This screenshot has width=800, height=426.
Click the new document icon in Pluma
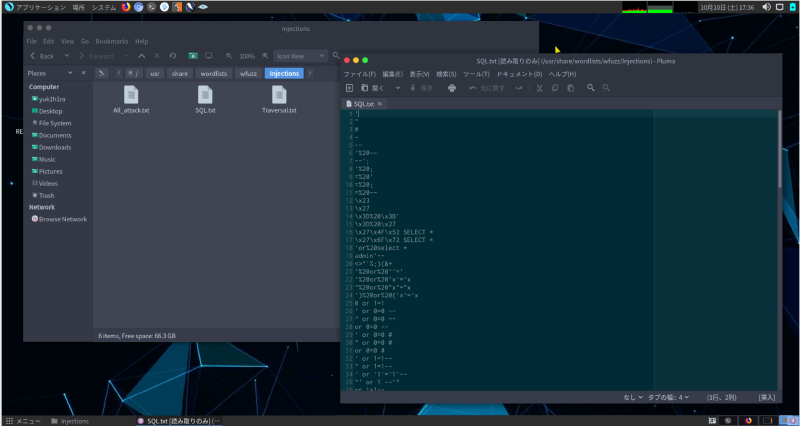(349, 88)
